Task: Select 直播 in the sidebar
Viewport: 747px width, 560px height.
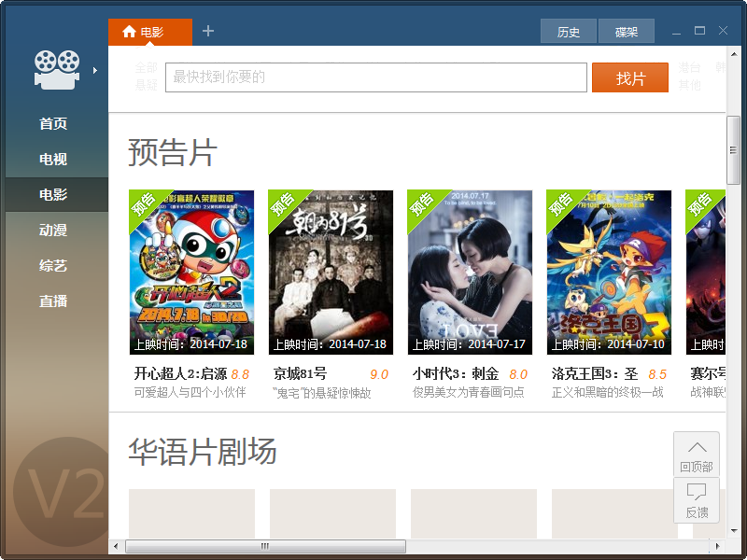Action: coord(53,301)
